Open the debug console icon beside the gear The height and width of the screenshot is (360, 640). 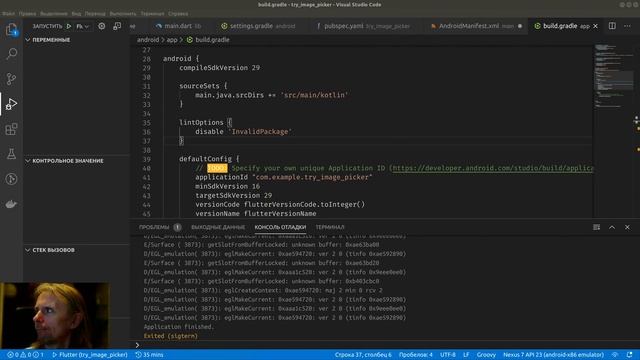[x=117, y=26]
